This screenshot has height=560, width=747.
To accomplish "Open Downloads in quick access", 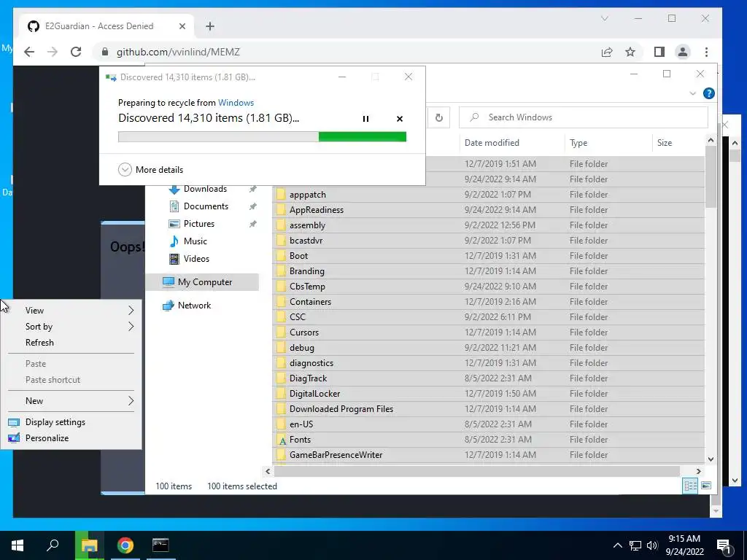I will 205,189.
